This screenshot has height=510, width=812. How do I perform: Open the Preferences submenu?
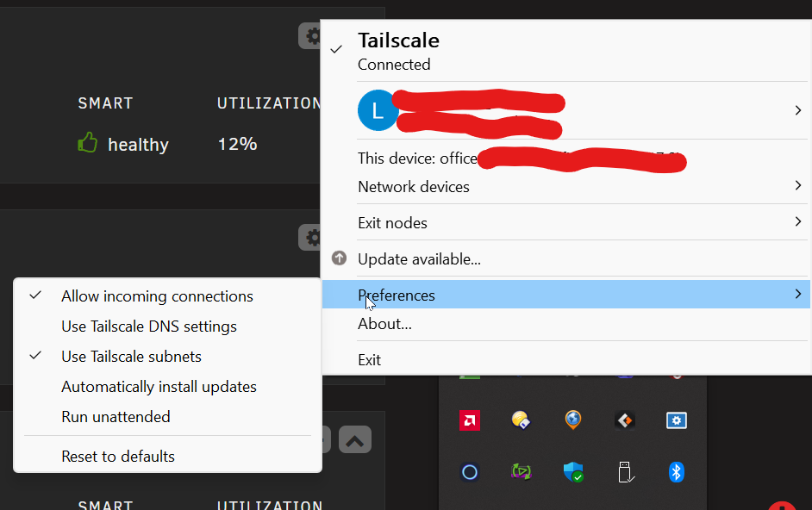coord(566,295)
